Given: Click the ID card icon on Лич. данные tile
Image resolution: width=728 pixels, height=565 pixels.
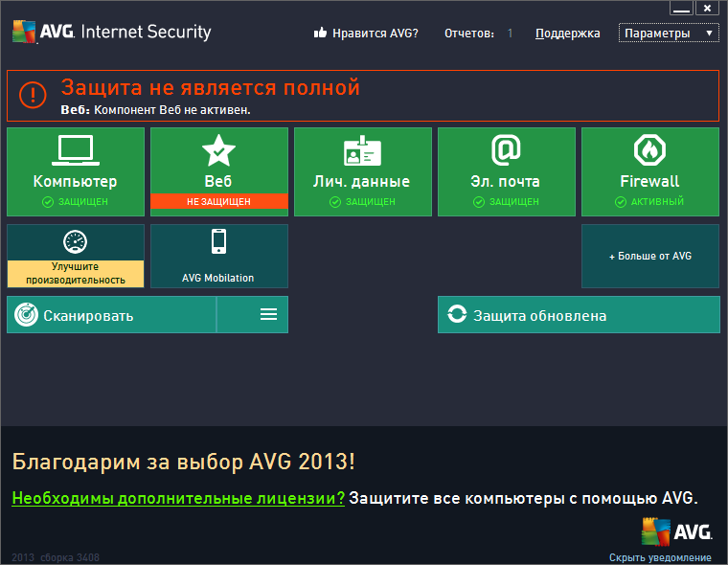Looking at the screenshot, I should point(362,151).
